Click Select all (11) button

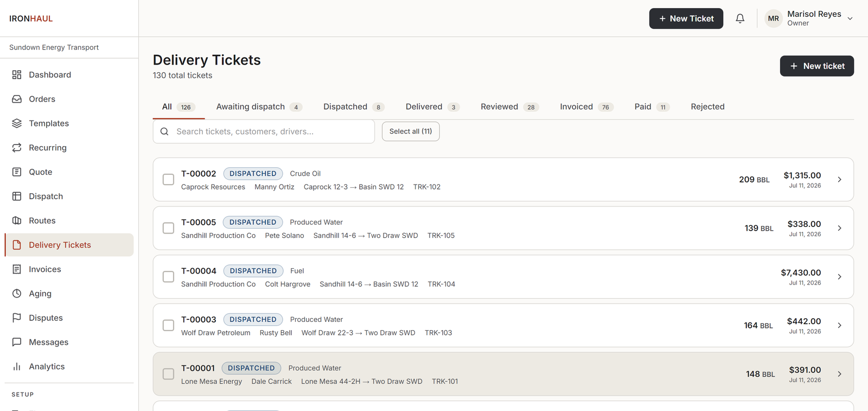point(411,131)
